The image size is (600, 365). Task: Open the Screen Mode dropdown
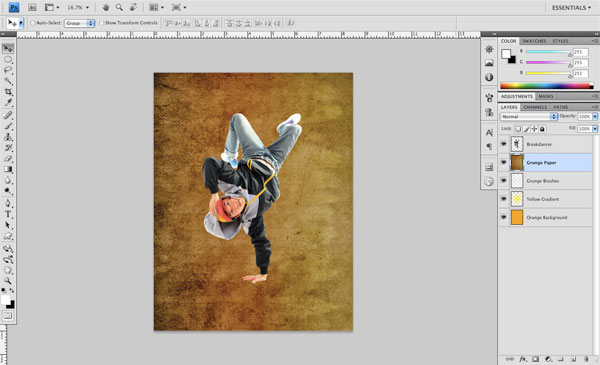[x=179, y=7]
